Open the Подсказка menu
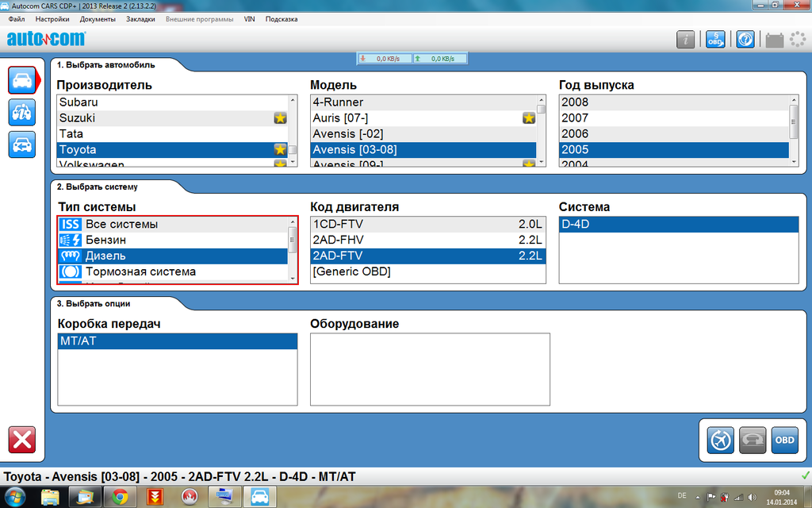This screenshot has width=812, height=508. click(x=282, y=19)
